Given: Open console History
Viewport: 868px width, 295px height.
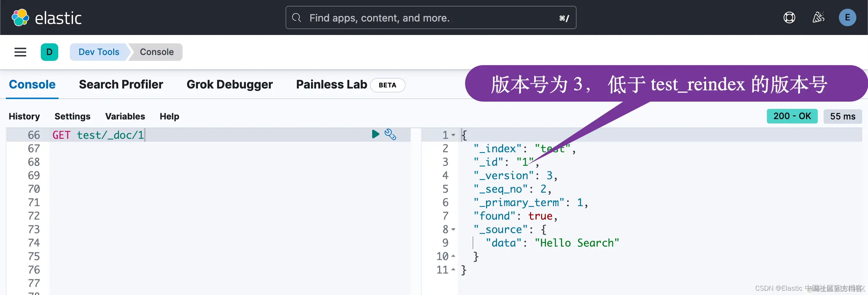Looking at the screenshot, I should click(24, 116).
